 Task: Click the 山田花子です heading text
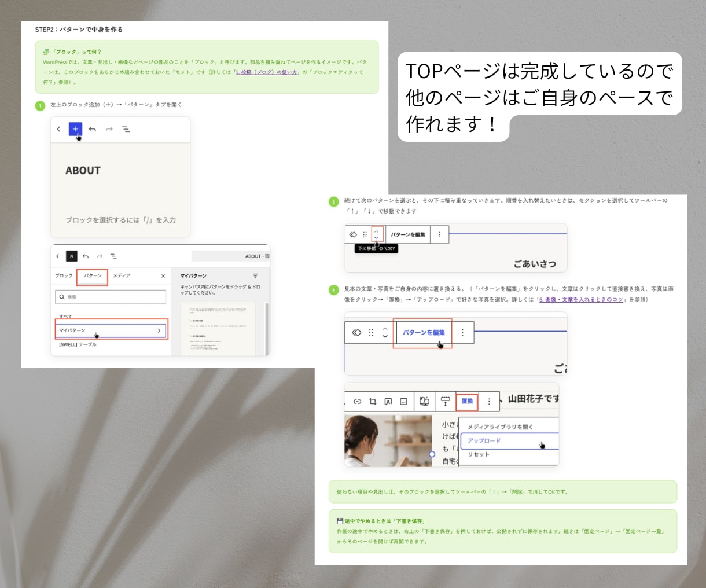point(534,399)
